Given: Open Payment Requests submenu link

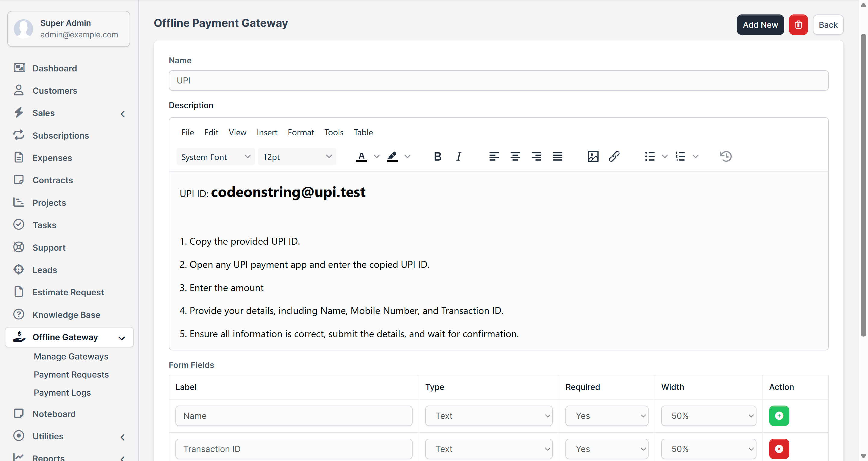Looking at the screenshot, I should tap(71, 375).
